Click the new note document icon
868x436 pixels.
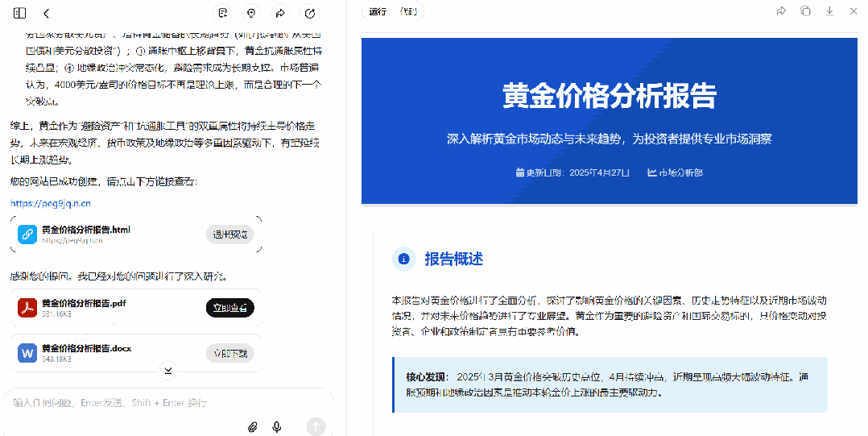[x=222, y=13]
